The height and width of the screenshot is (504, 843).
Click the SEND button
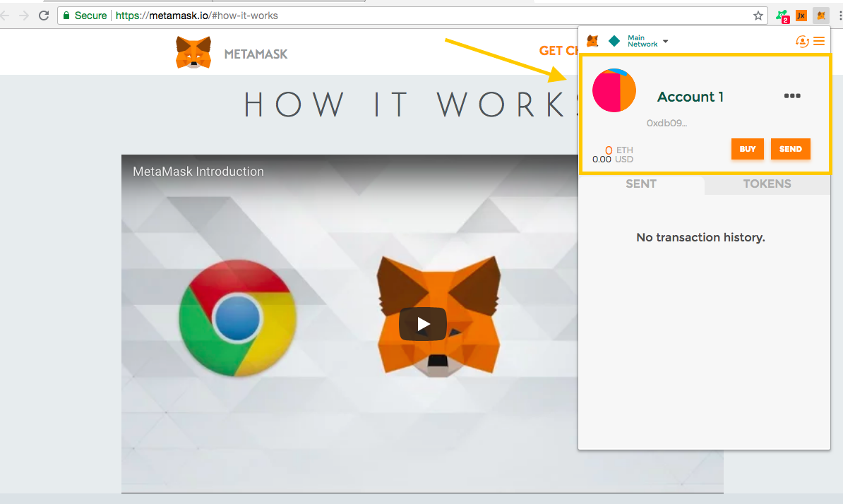tap(790, 149)
